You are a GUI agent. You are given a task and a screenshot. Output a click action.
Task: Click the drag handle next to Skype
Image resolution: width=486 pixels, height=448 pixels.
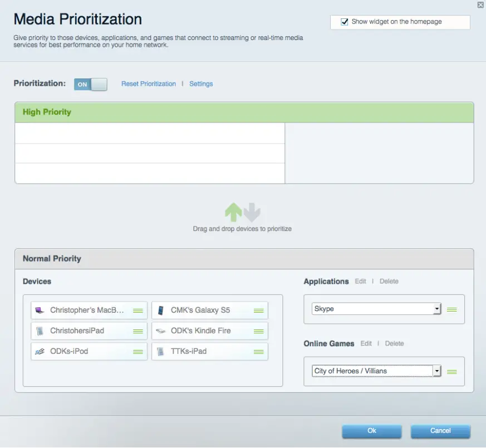pyautogui.click(x=452, y=309)
